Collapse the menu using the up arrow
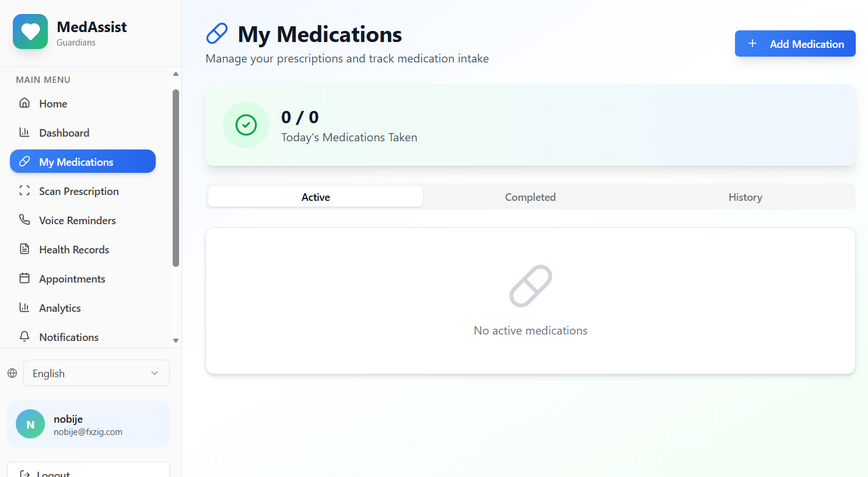868x477 pixels. (175, 74)
